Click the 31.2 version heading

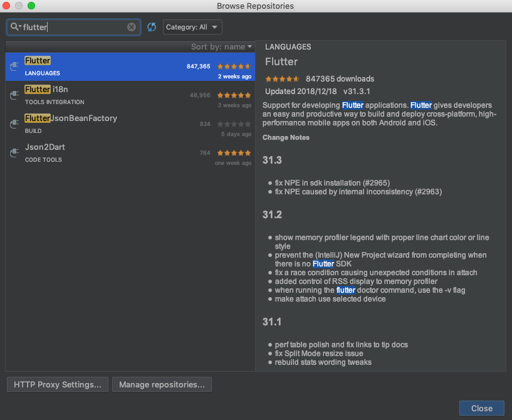pos(272,214)
